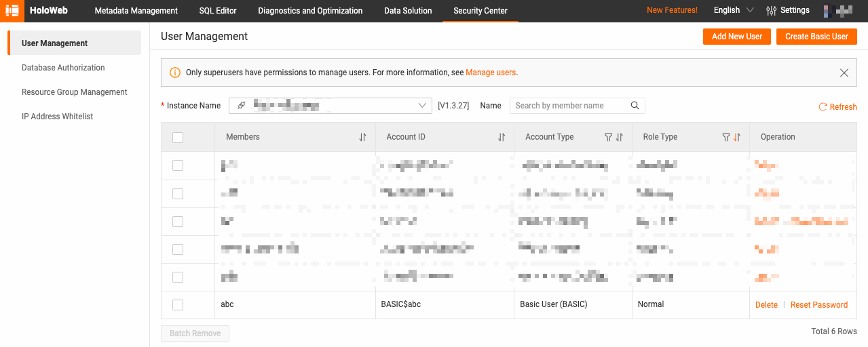The image size is (868, 347).
Task: Click the Create Basic User button
Action: (816, 37)
